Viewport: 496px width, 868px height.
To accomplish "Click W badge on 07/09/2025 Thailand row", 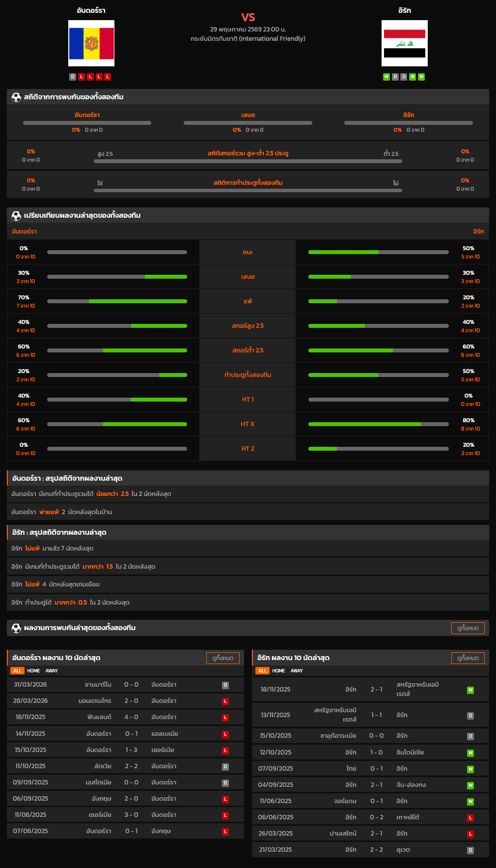I will click(x=470, y=769).
